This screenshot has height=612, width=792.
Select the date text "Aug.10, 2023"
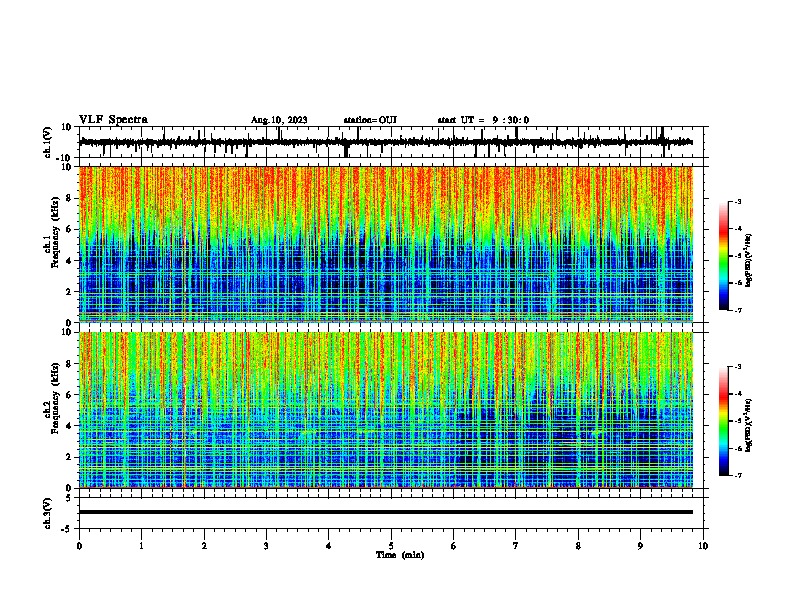pos(279,120)
